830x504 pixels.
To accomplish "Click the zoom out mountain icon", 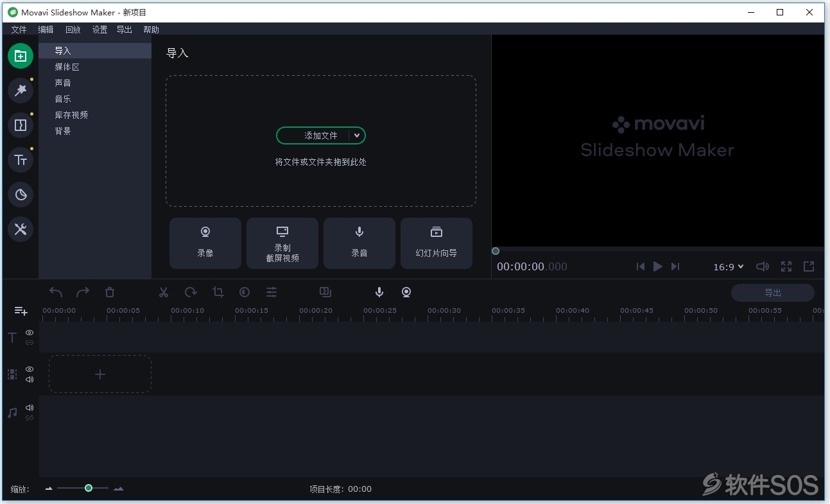I will click(49, 489).
